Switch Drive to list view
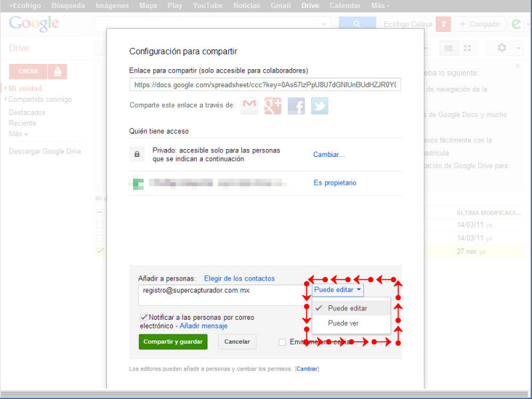The image size is (532, 399). click(x=448, y=48)
